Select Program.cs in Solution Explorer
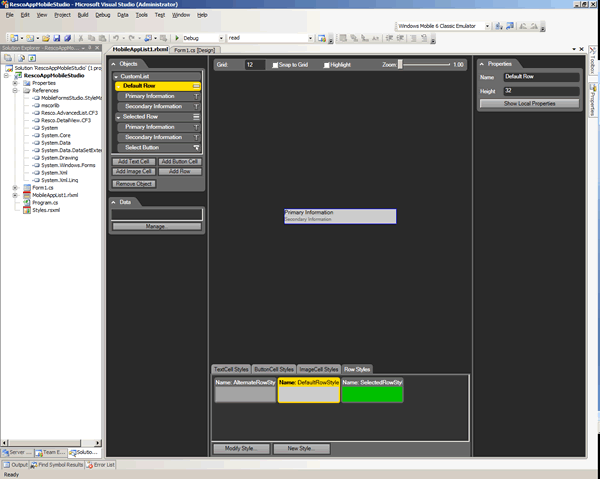Screen dimensions: 600x479 [x=45, y=202]
